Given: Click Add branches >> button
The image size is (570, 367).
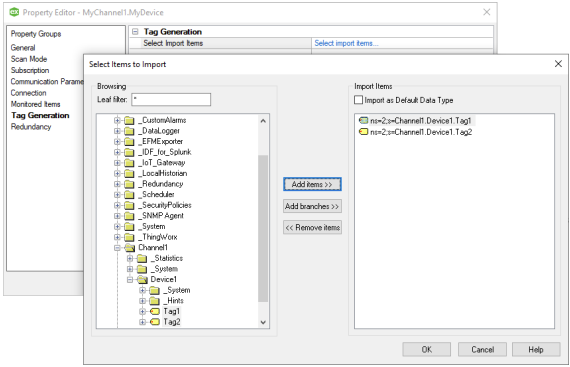Looking at the screenshot, I should (x=312, y=206).
